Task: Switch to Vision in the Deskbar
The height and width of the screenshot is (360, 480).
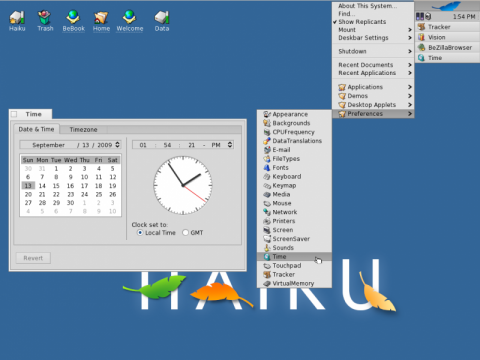Action: pyautogui.click(x=447, y=37)
